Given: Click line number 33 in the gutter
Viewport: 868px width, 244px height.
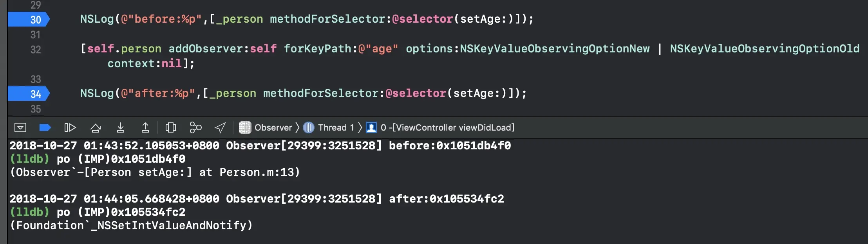Looking at the screenshot, I should point(36,79).
